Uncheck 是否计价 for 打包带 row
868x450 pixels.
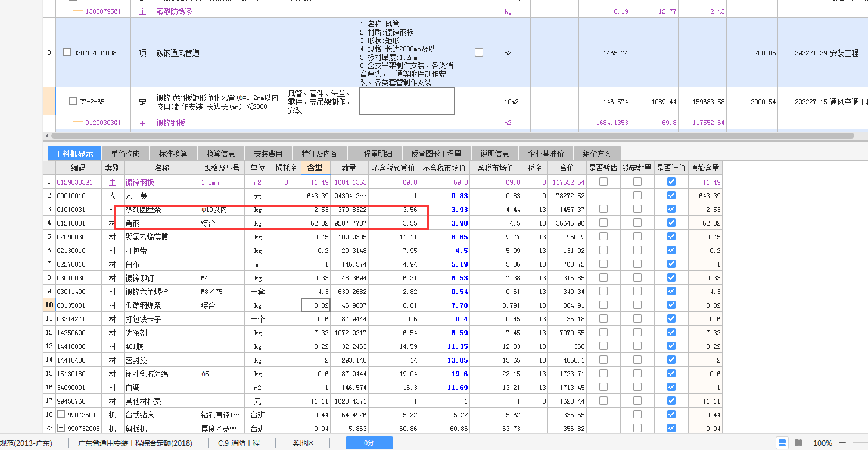[x=671, y=250]
